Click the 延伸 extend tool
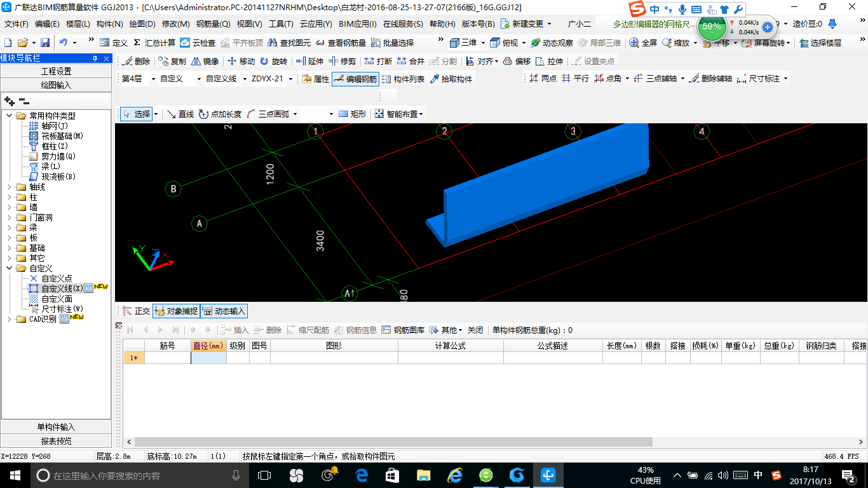 pyautogui.click(x=309, y=62)
